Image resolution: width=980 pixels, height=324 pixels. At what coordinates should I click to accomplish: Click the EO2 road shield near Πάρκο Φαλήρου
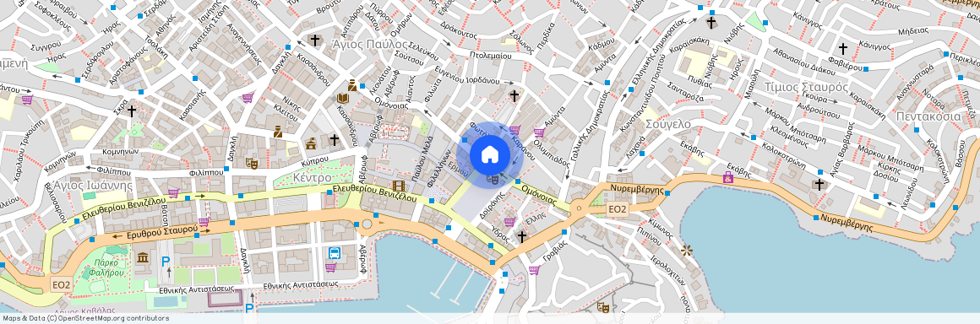coord(61,284)
